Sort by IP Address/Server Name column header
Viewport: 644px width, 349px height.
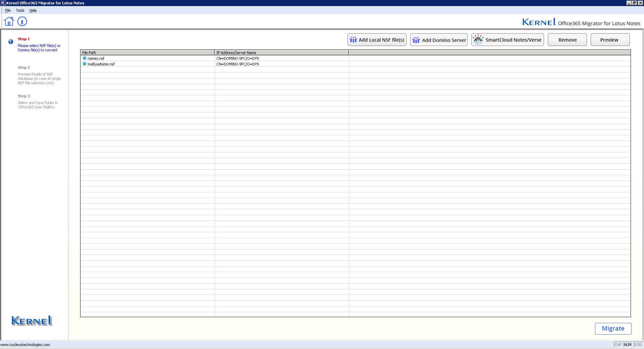pyautogui.click(x=281, y=53)
